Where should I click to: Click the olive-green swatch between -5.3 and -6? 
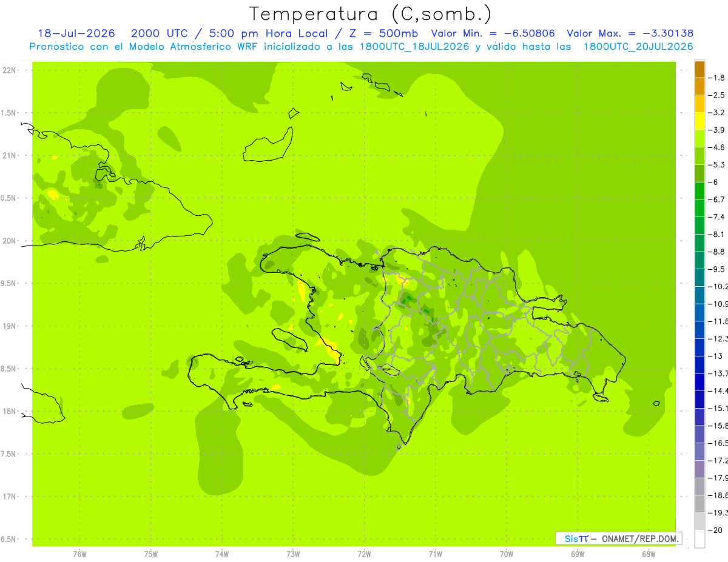699,173
